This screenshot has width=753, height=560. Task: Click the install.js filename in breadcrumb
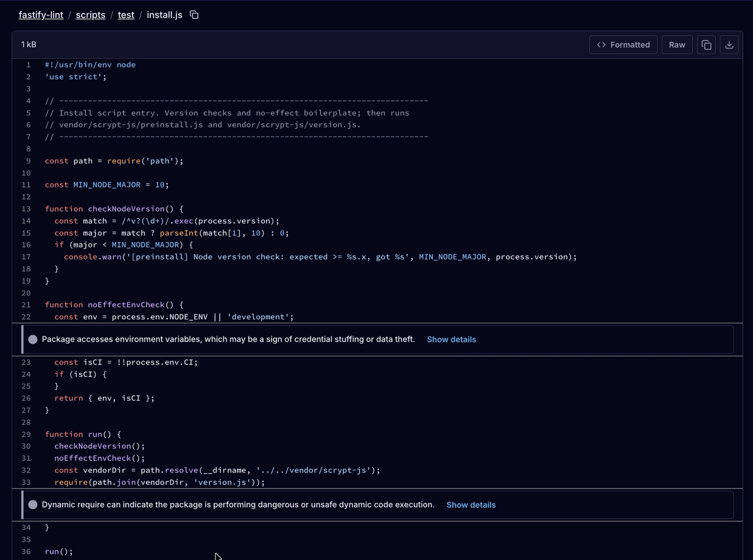coord(164,15)
